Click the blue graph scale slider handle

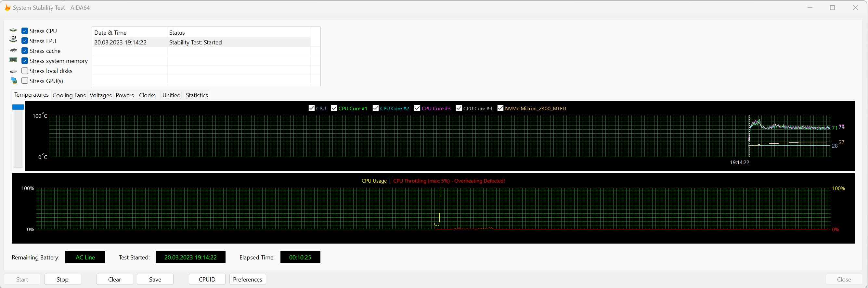(18, 107)
